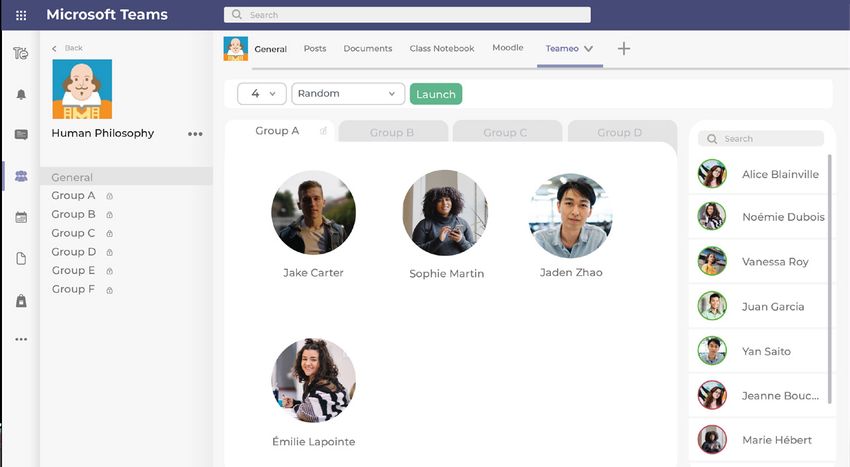This screenshot has height=467, width=850.
Task: Click the edit icon on Group A tab
Action: [324, 131]
